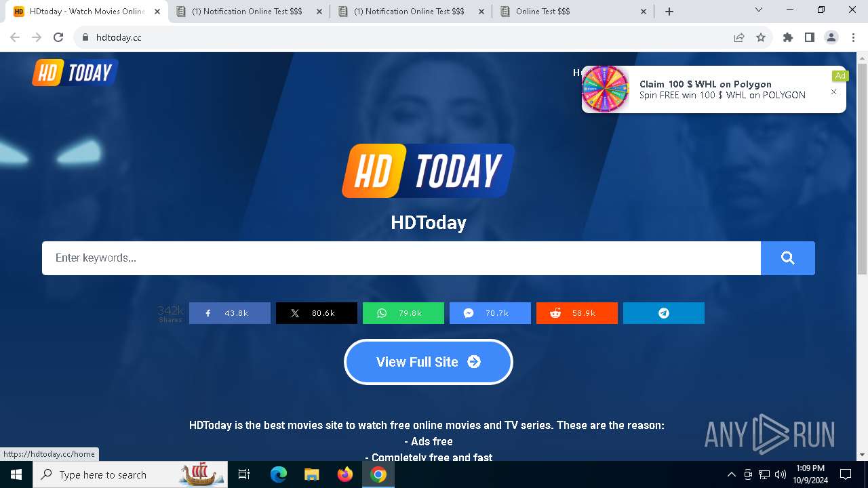Open network icon in system tray
Image resolution: width=868 pixels, height=488 pixels.
click(x=764, y=474)
